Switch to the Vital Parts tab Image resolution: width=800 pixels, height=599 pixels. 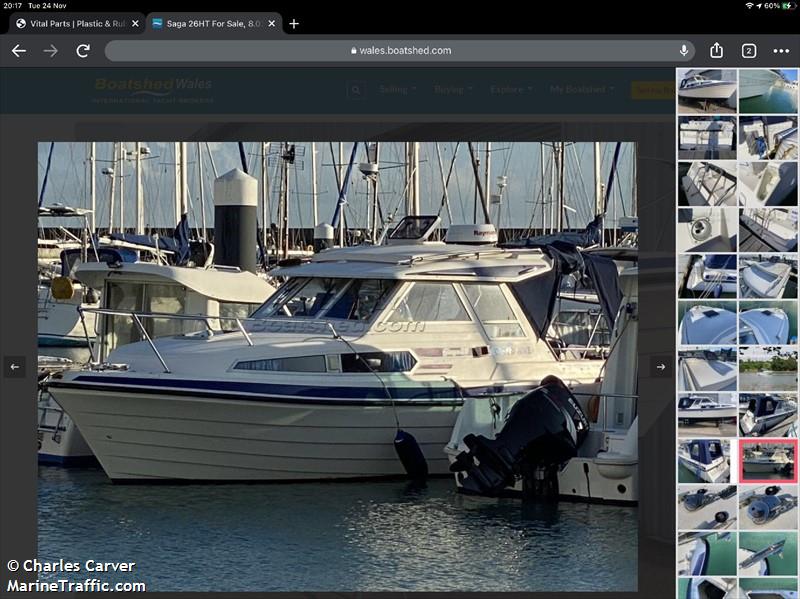[x=70, y=23]
